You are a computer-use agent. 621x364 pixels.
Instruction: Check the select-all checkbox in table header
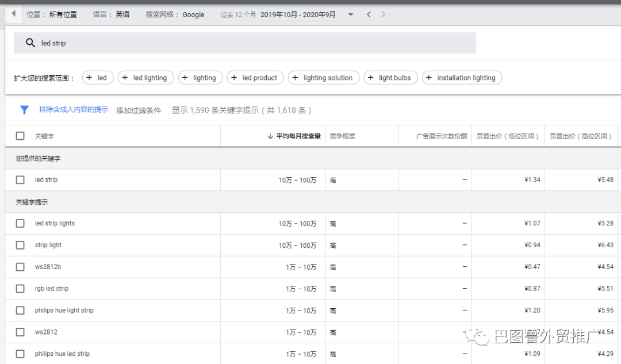[x=20, y=136]
